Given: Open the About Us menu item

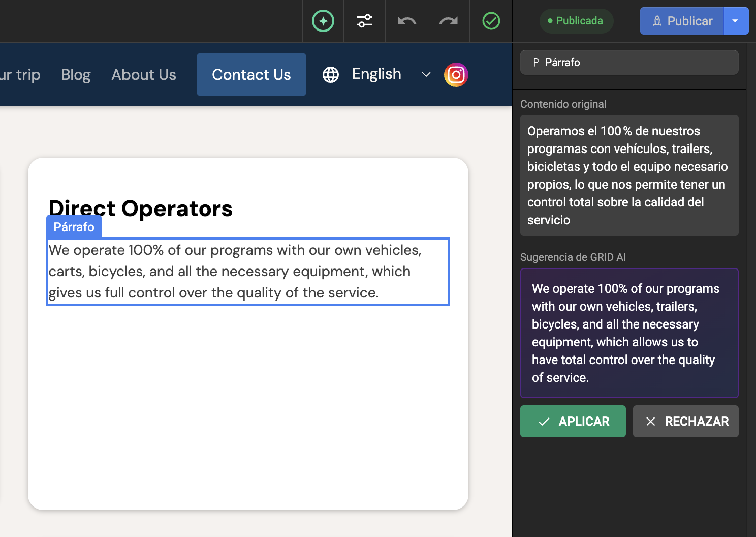Looking at the screenshot, I should point(144,75).
